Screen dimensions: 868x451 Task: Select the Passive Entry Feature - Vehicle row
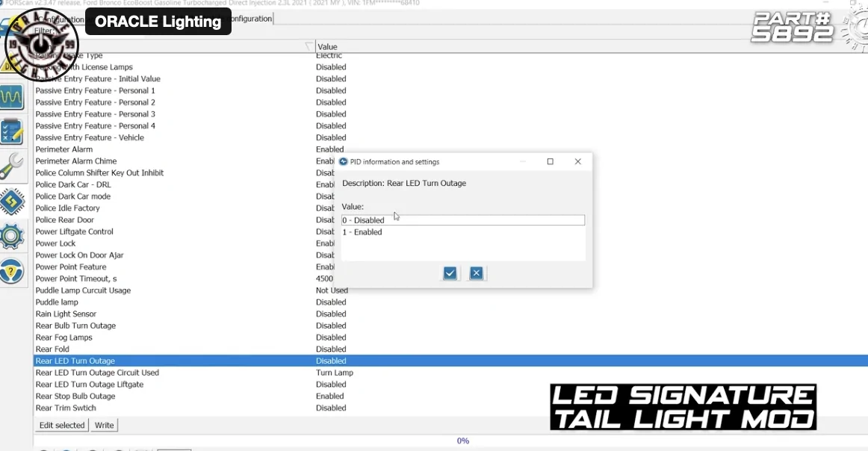pyautogui.click(x=450, y=137)
